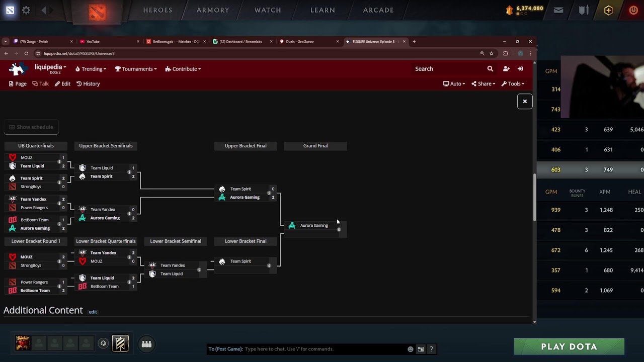Expand the Trending dropdown
The image size is (644, 362).
coord(91,69)
